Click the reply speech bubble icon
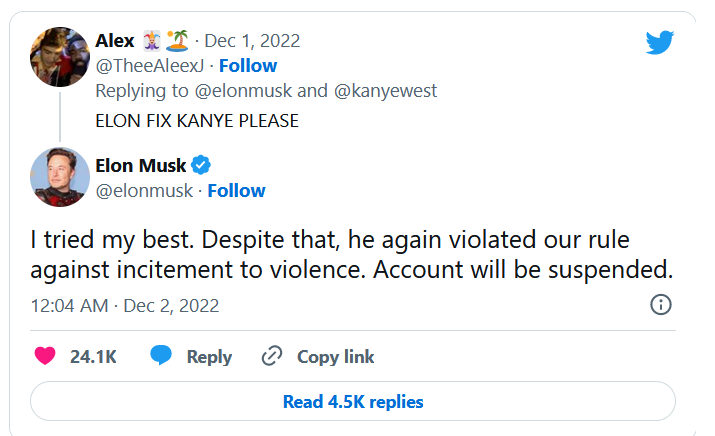Screen dimensions: 715x436 (160, 356)
